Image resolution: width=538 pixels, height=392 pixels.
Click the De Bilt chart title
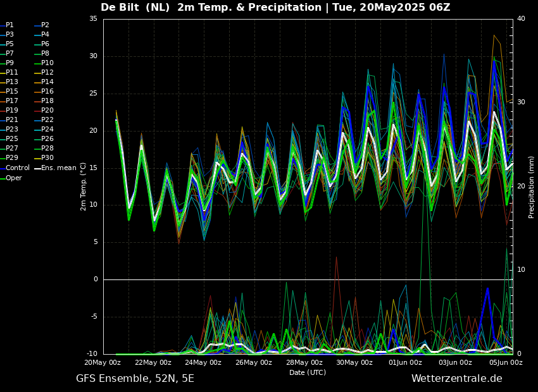coord(275,8)
